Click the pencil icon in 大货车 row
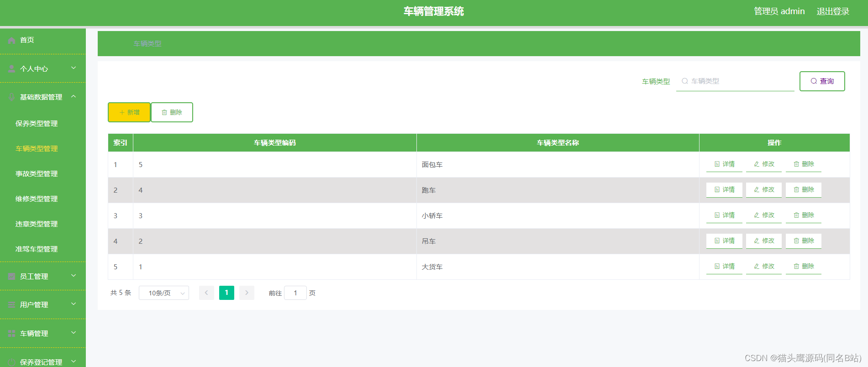868x367 pixels. pos(757,267)
